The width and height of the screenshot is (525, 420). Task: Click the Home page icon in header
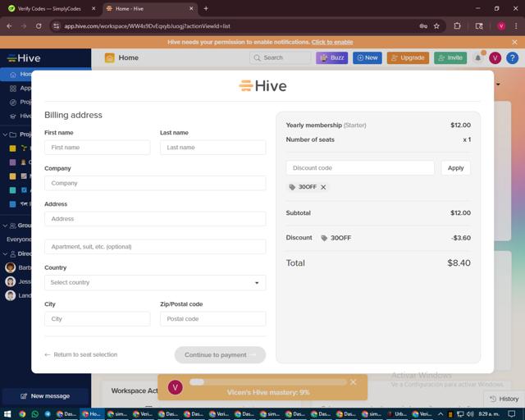(109, 58)
